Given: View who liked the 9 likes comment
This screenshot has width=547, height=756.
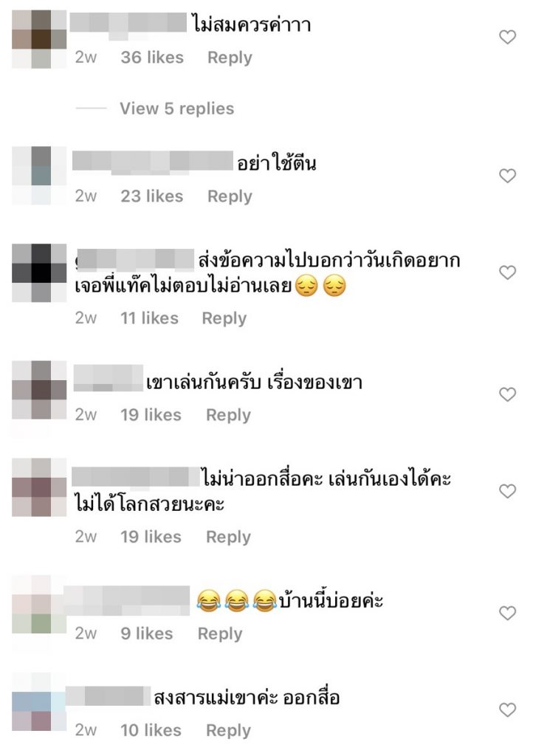Looking at the screenshot, I should [146, 633].
